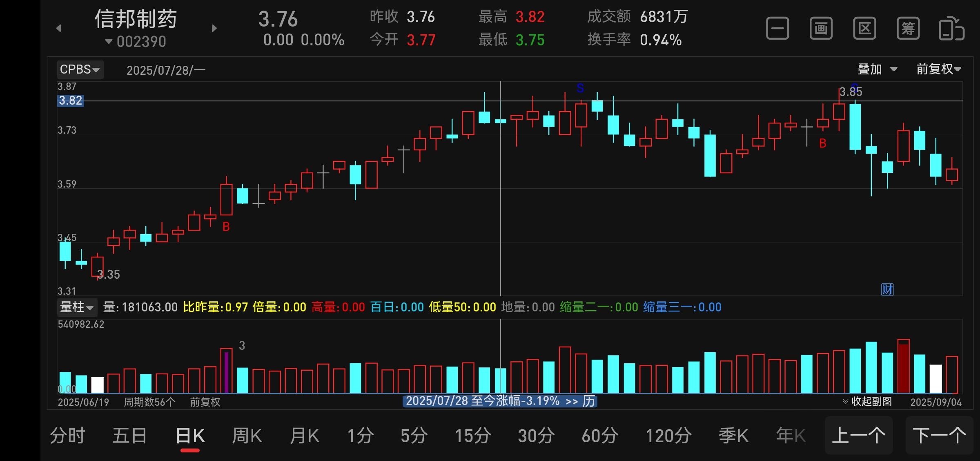Tap the start date 2025/06/19

click(x=83, y=402)
